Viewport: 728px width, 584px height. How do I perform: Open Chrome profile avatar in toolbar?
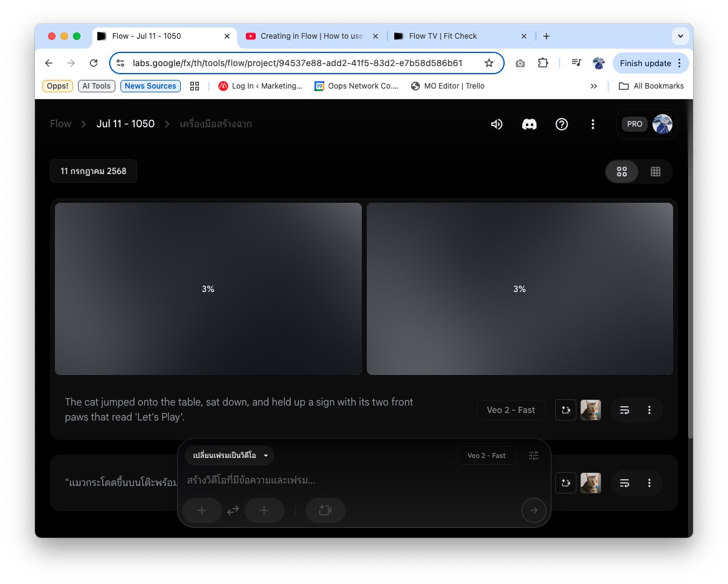pos(598,63)
